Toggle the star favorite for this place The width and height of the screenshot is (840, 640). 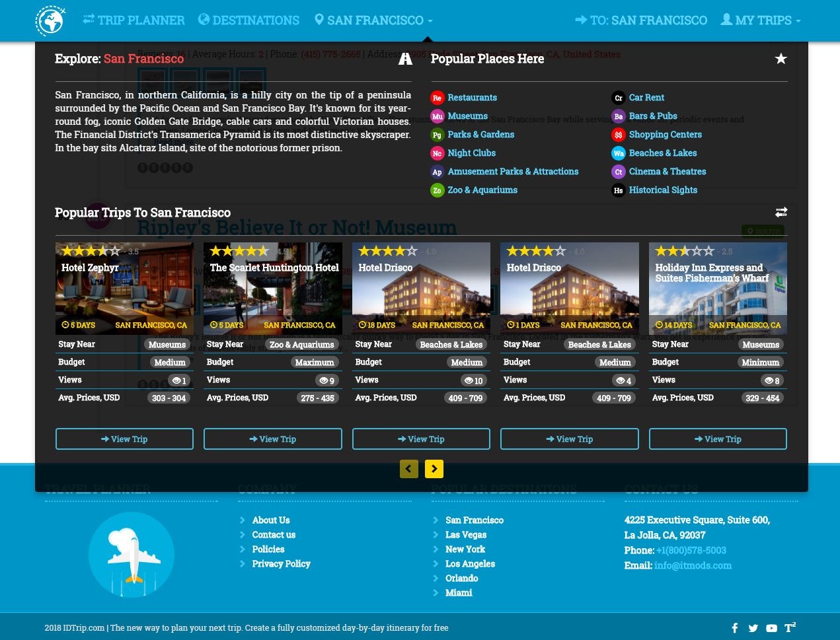point(781,59)
